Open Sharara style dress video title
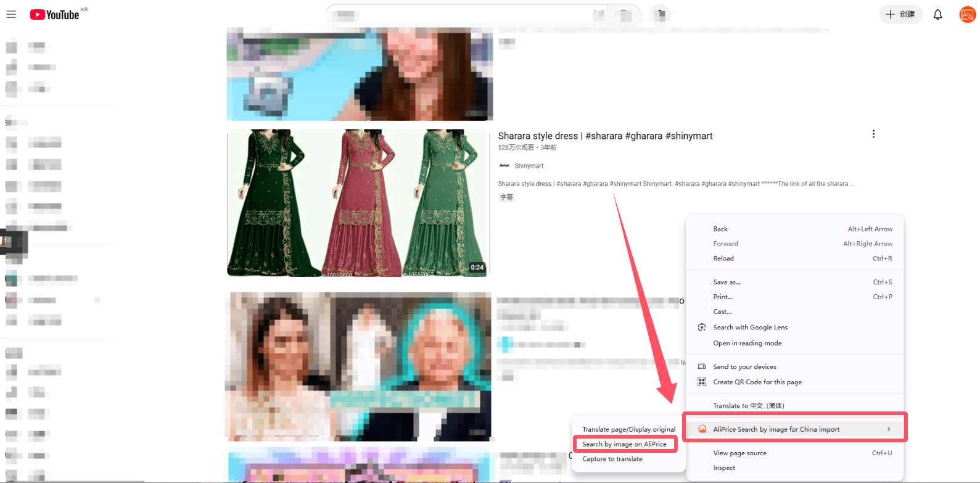The width and height of the screenshot is (980, 483). (605, 136)
